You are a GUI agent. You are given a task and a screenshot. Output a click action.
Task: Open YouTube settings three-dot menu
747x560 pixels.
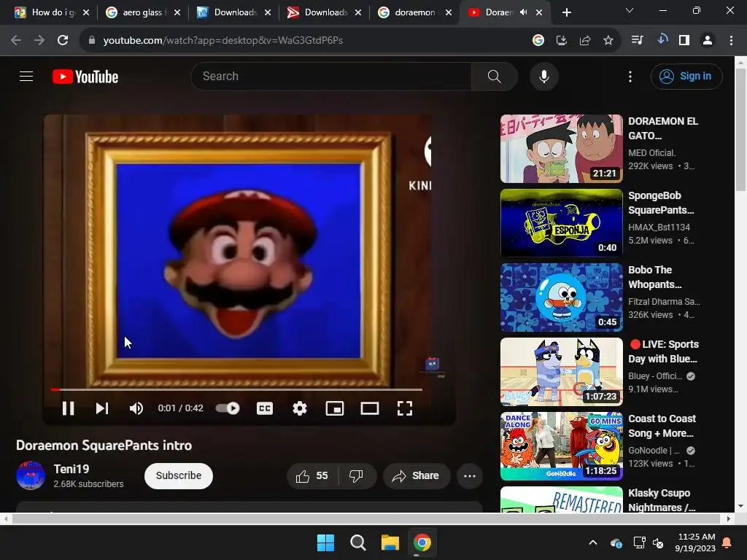coord(630,76)
